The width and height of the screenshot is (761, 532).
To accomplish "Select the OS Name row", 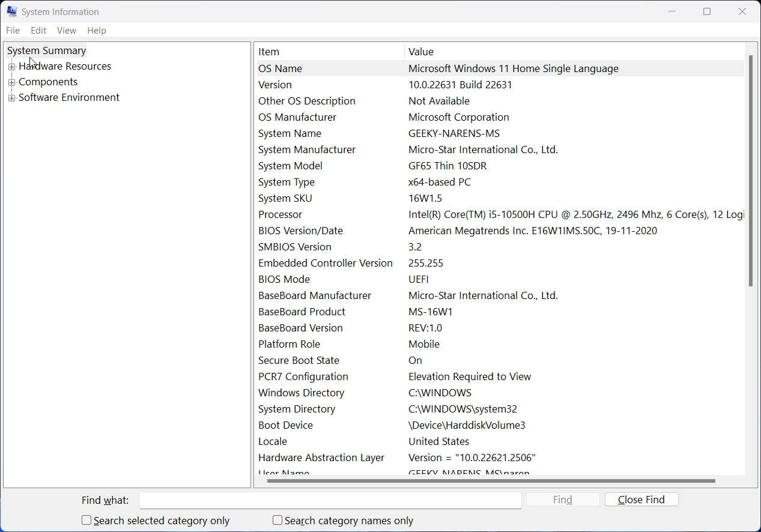I will (500, 68).
